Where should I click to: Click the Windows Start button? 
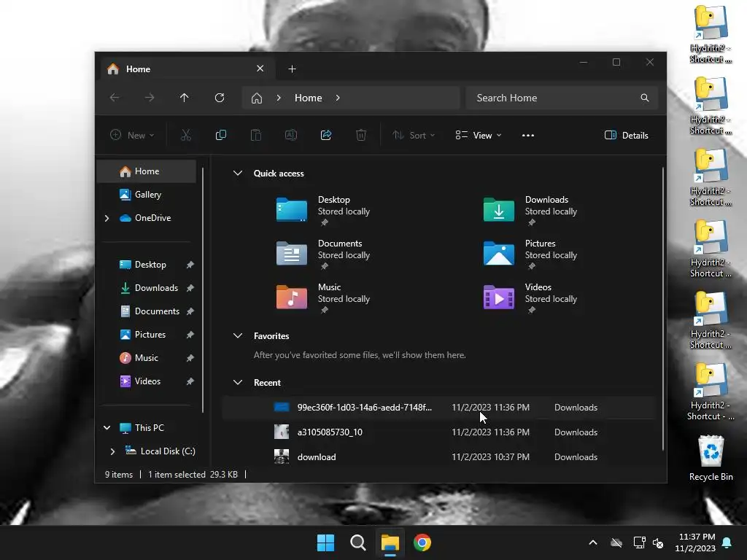[x=326, y=542]
